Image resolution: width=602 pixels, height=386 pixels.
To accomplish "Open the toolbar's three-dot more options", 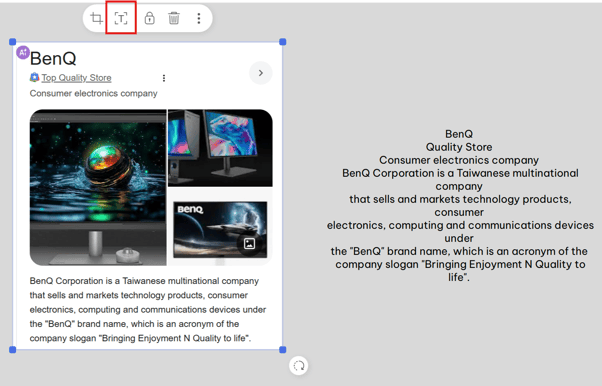I will pyautogui.click(x=198, y=18).
